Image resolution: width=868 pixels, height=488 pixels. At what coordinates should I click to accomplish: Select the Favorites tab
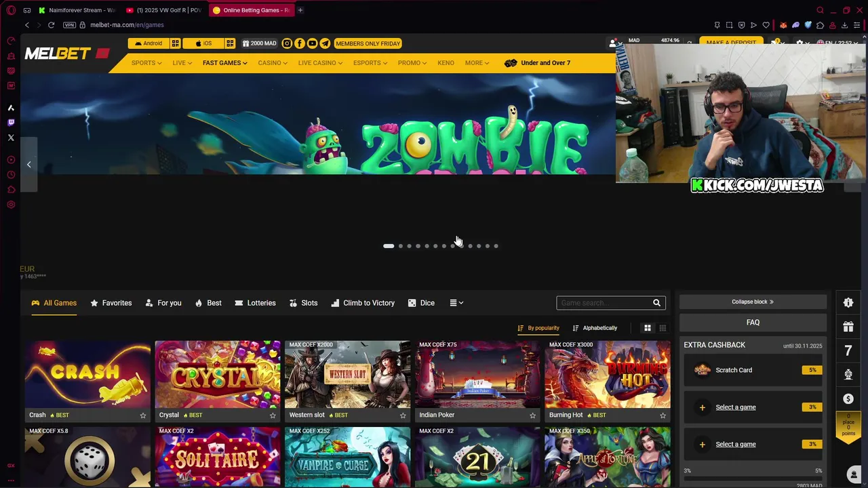(x=111, y=303)
